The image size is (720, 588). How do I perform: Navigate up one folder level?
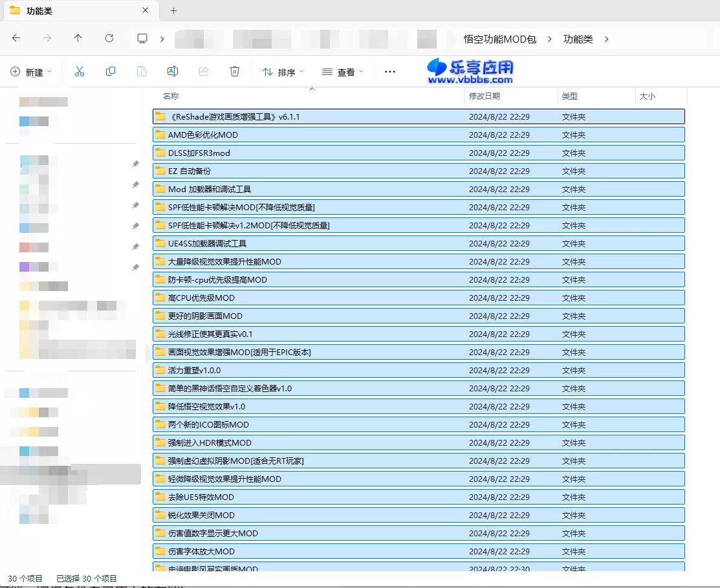78,39
